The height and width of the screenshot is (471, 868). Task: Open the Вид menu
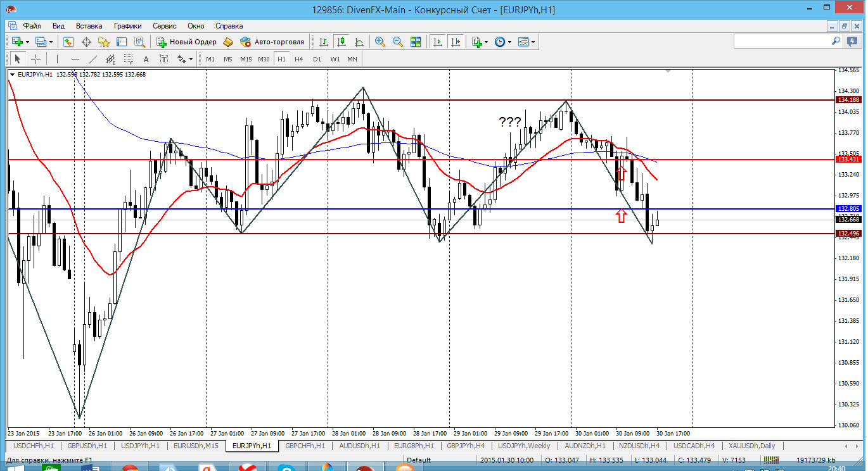58,26
